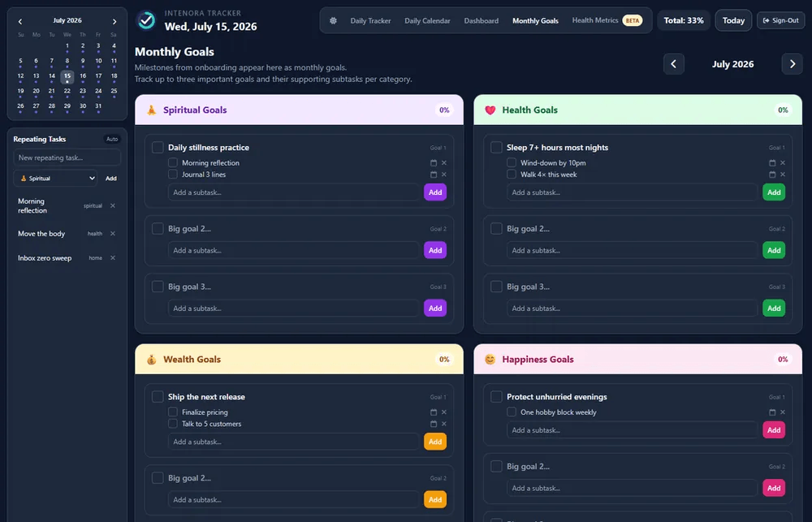Open settings gear in the navigation bar
The height and width of the screenshot is (522, 812).
click(x=333, y=21)
